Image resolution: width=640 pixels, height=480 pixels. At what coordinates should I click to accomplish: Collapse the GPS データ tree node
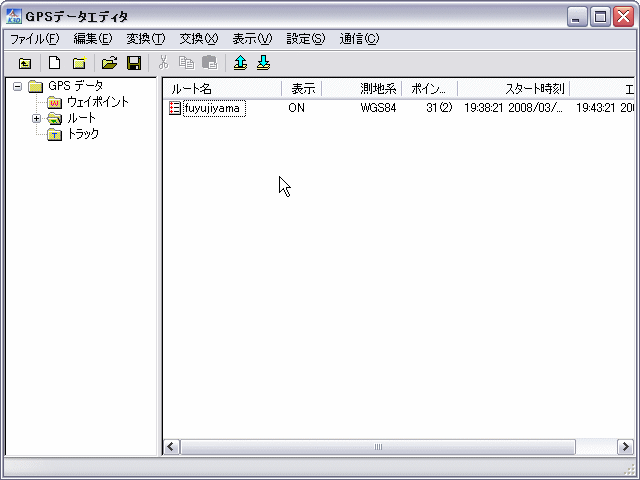[x=17, y=86]
